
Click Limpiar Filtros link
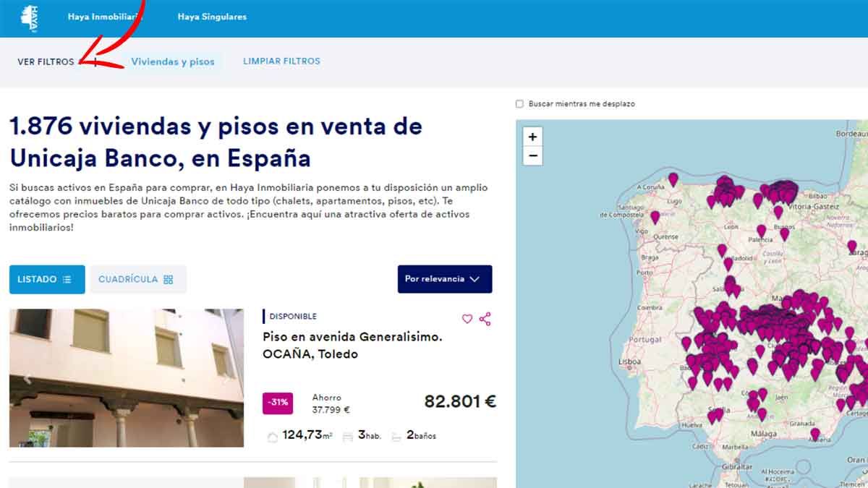281,61
